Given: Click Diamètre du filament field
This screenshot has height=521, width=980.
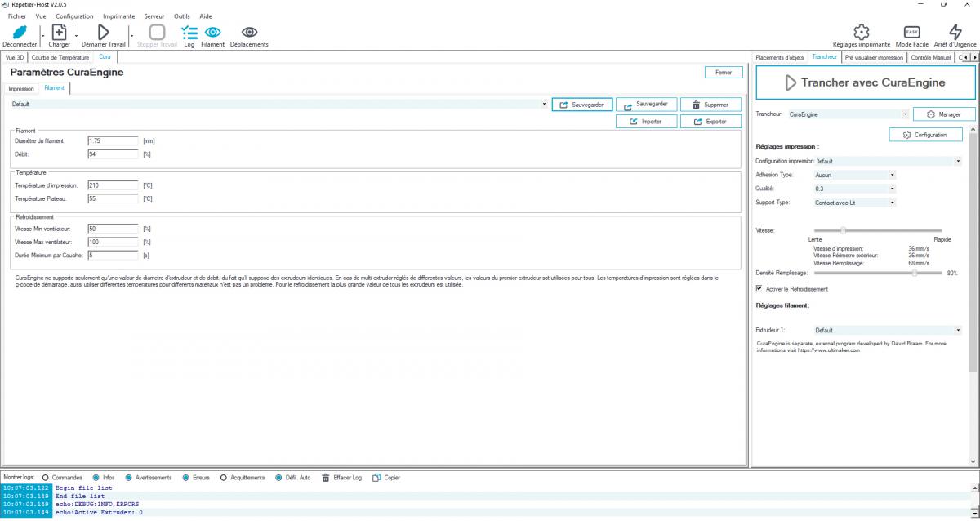Looking at the screenshot, I should 113,140.
